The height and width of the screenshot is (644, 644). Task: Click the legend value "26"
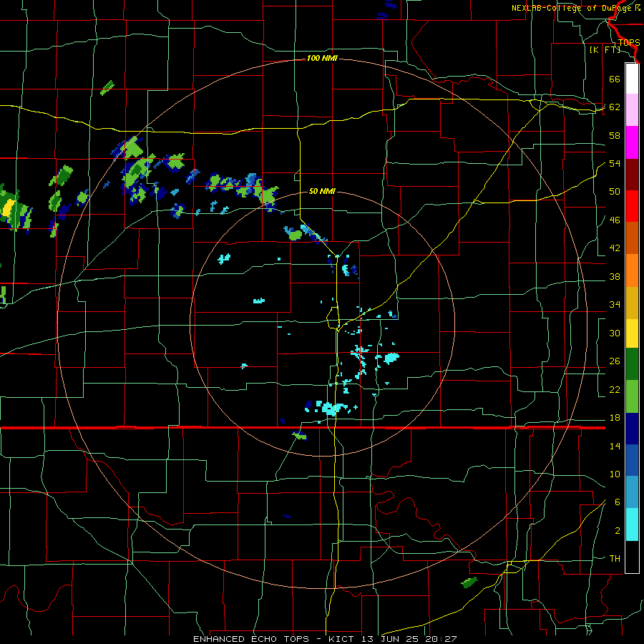[615, 361]
